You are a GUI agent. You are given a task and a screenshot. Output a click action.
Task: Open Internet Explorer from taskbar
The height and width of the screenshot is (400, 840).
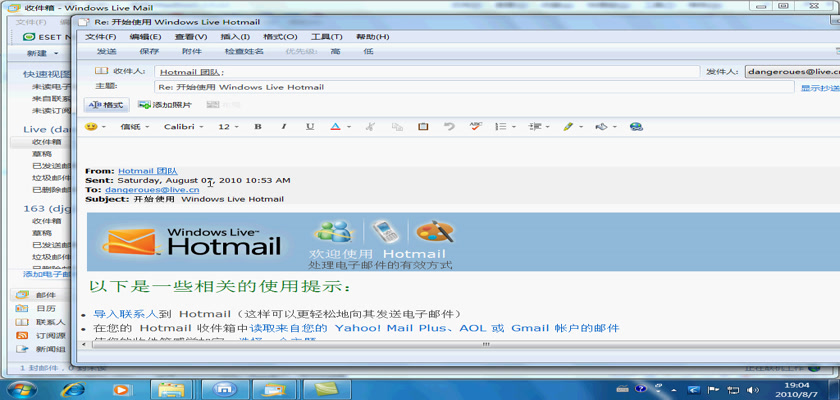click(73, 388)
